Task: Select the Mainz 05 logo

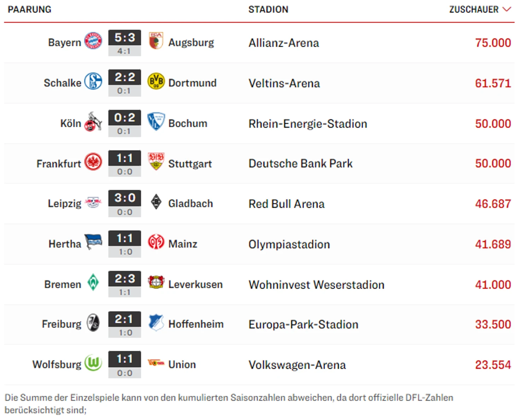Action: [x=156, y=242]
